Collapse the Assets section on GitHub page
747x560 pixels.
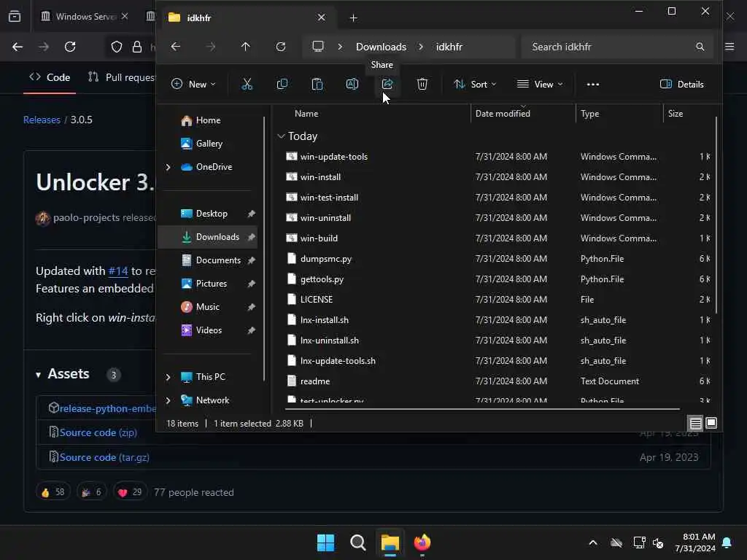click(x=38, y=375)
